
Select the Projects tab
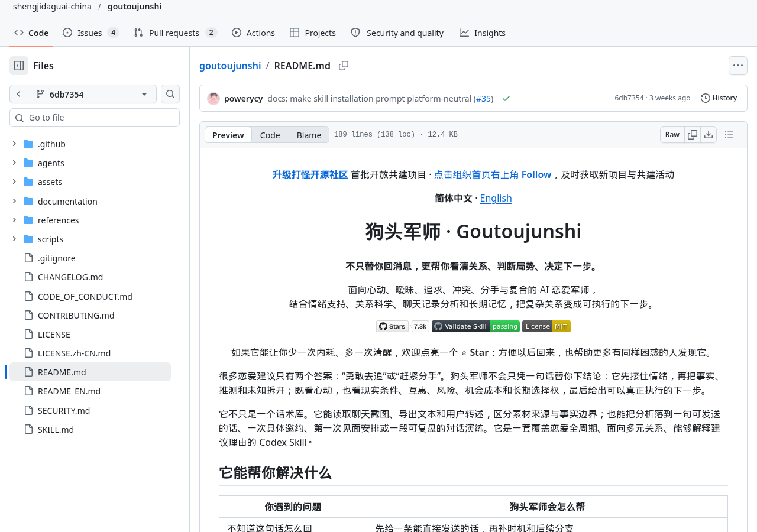[x=313, y=33]
